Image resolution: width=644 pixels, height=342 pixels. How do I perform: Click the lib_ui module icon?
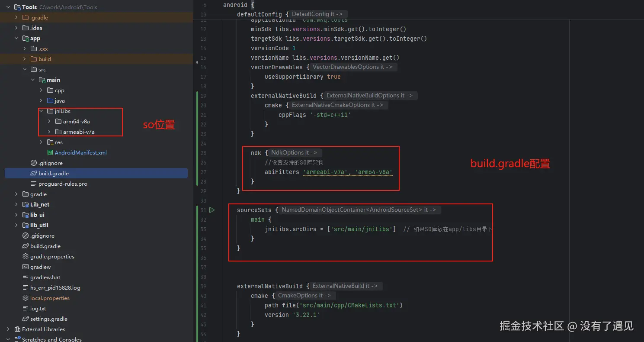(x=26, y=215)
